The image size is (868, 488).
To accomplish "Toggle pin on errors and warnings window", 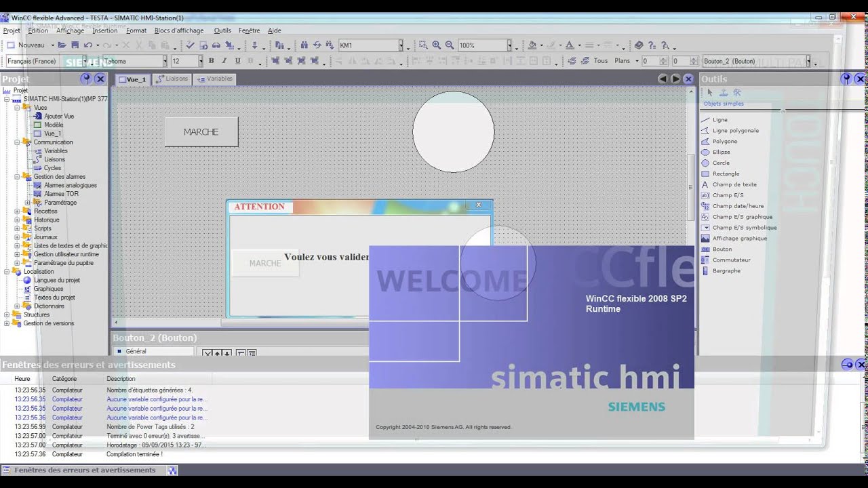I will click(847, 365).
